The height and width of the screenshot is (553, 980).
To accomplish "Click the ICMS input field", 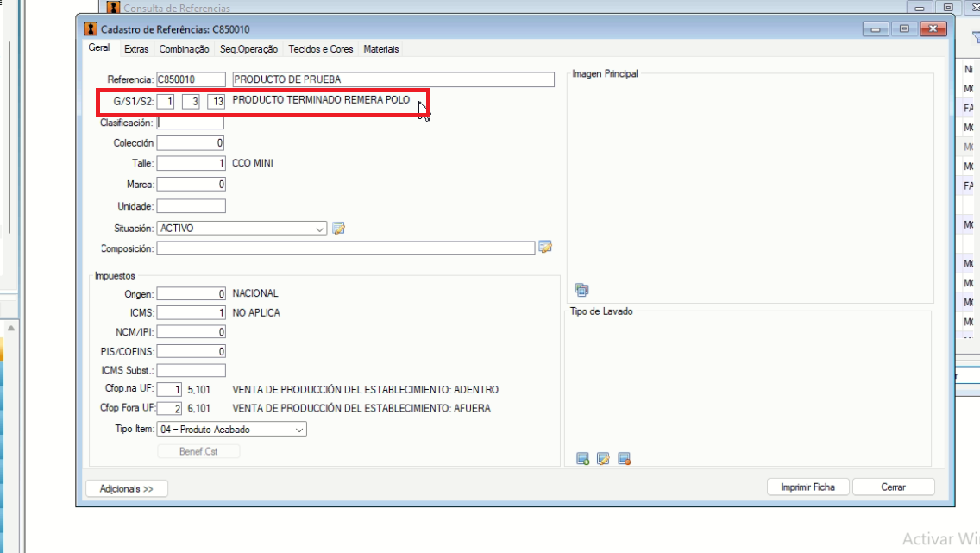I will tap(192, 312).
